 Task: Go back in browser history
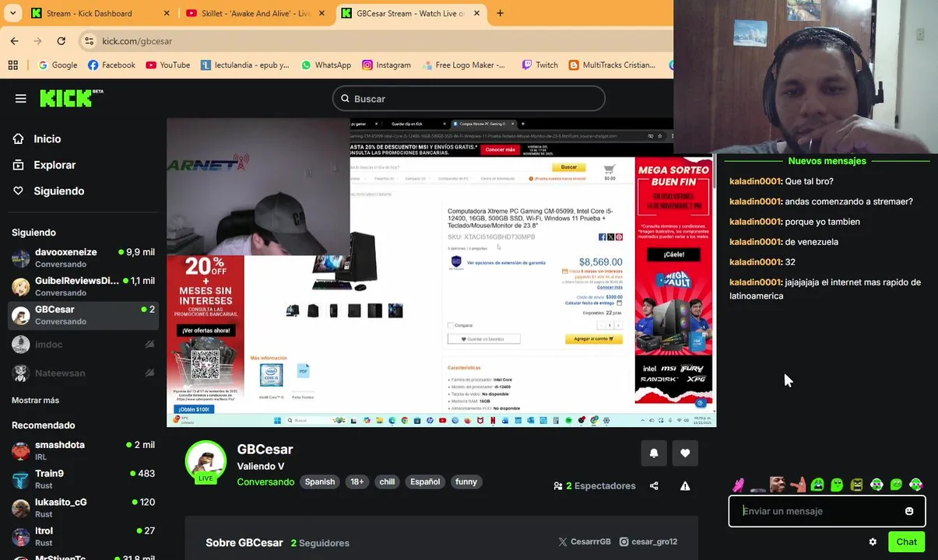[x=15, y=40]
